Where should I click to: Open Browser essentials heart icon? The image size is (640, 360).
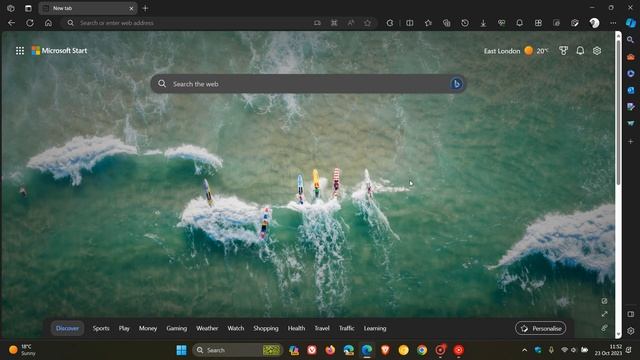(x=501, y=23)
